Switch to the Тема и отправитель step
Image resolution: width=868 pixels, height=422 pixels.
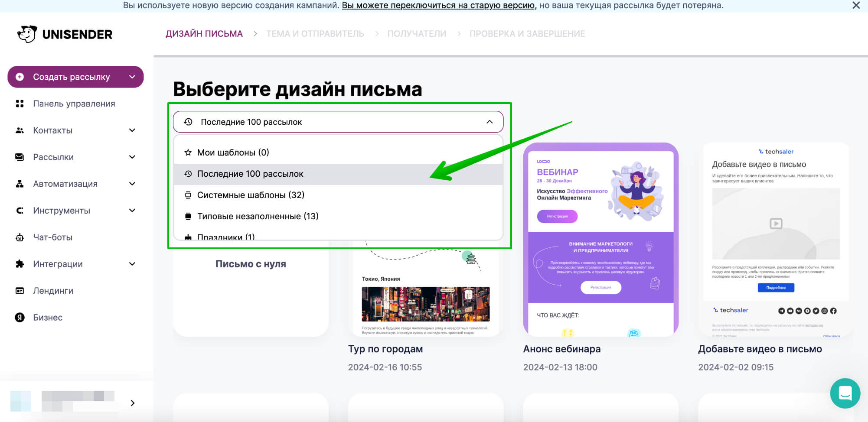pos(315,33)
